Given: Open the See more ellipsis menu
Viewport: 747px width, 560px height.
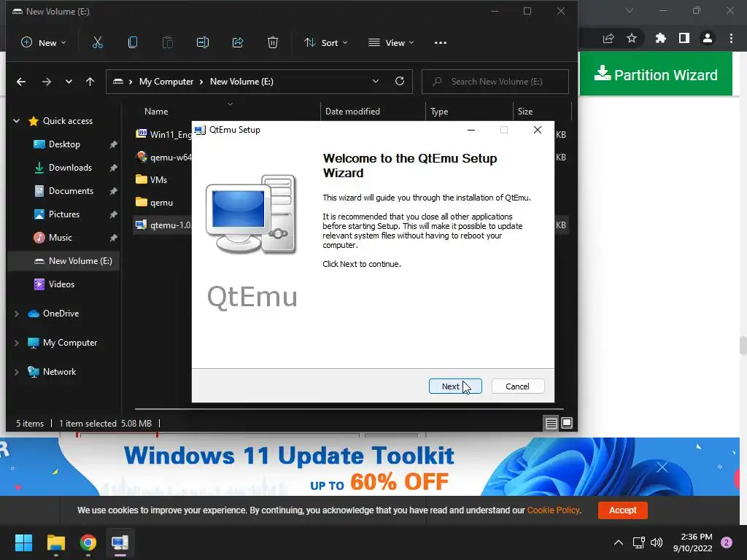Looking at the screenshot, I should pyautogui.click(x=440, y=43).
